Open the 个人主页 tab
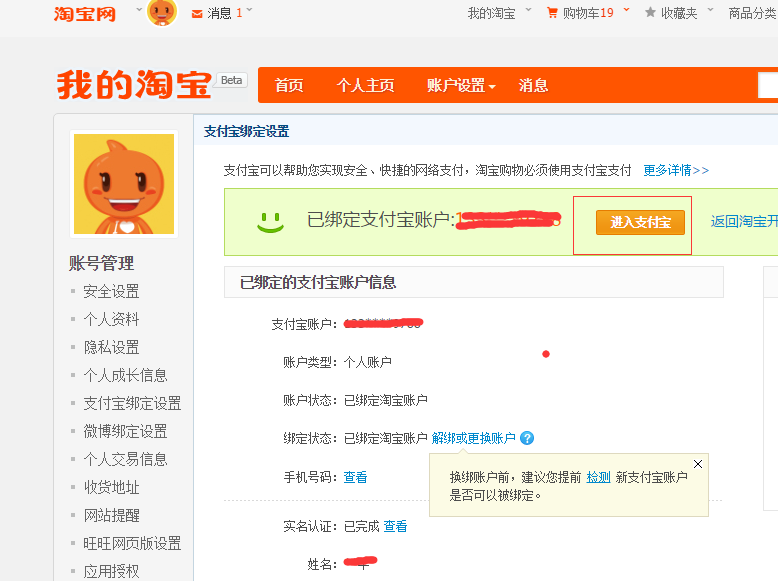 (x=366, y=85)
